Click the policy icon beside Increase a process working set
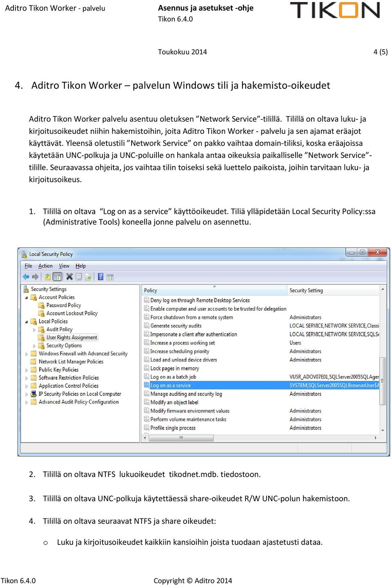 147,343
